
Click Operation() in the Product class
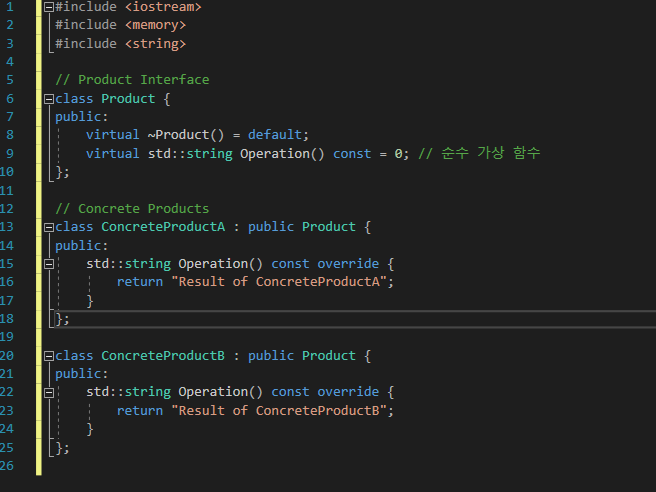[x=282, y=154]
